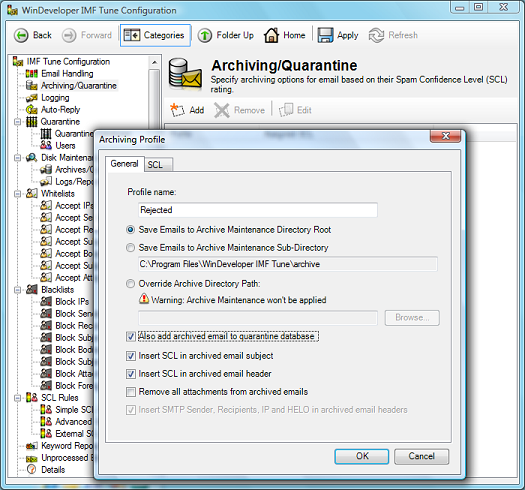The image size is (525, 490).
Task: Switch to the SCL tab
Action: tap(159, 165)
